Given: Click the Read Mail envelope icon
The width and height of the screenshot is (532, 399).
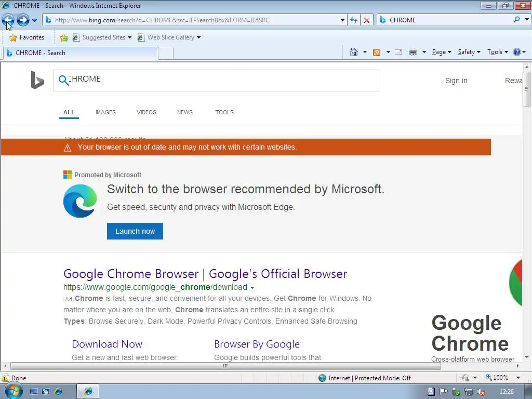Looking at the screenshot, I should coord(398,52).
